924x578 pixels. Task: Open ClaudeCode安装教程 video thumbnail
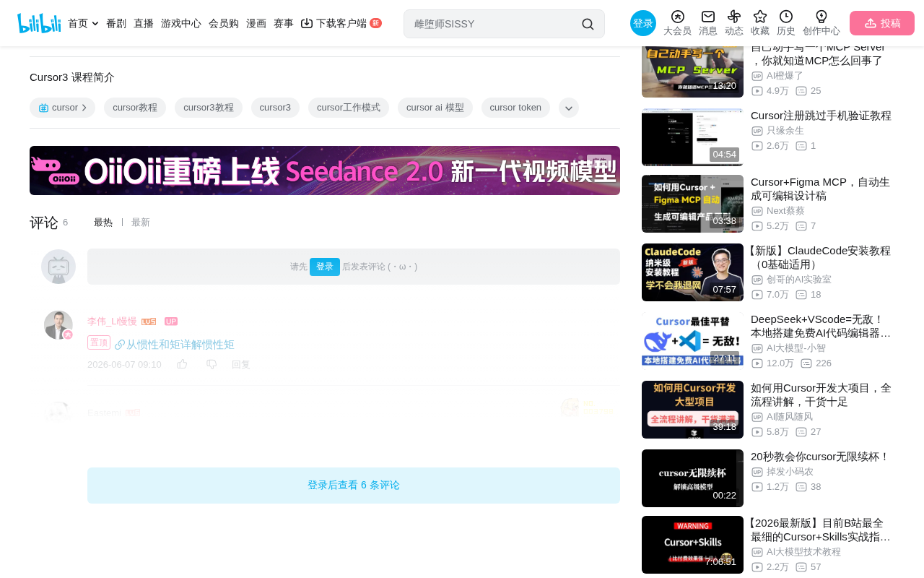point(692,272)
